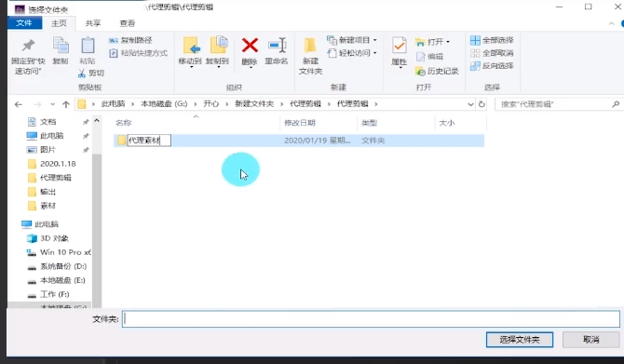This screenshot has height=364, width=624.
Task: Open the recent locations dropdown arrow
Action: 52,104
